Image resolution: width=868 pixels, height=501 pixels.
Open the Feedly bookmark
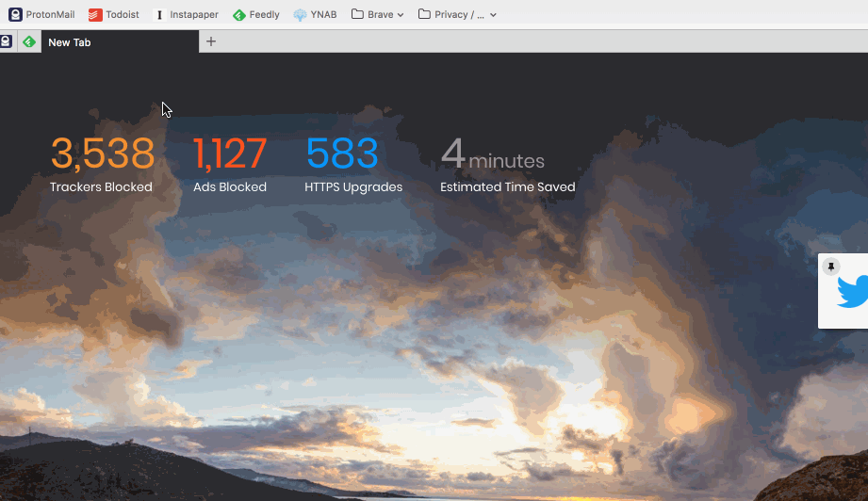click(x=255, y=14)
